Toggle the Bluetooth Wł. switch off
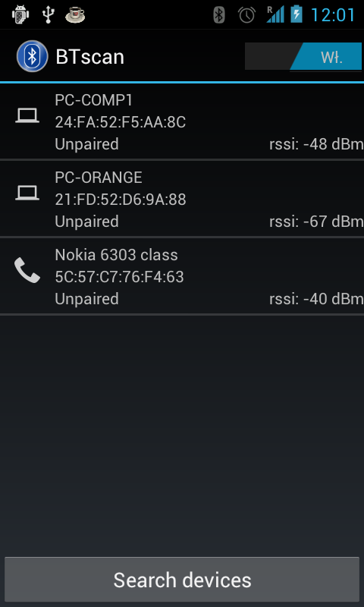This screenshot has width=364, height=607. pyautogui.click(x=303, y=56)
